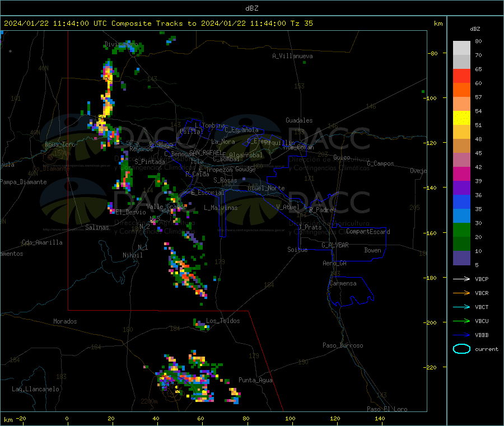Select the red 65 dBZ color swatch
504x426 pixels.
point(461,76)
